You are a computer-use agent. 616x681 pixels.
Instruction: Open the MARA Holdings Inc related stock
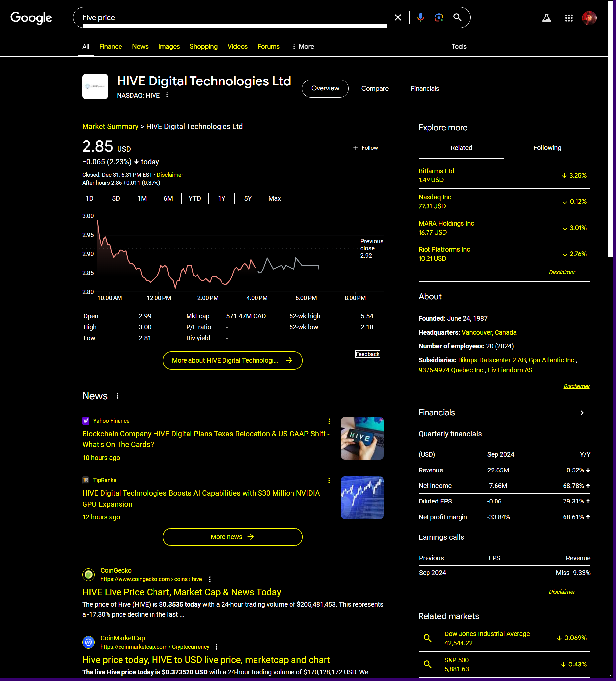tap(504, 228)
